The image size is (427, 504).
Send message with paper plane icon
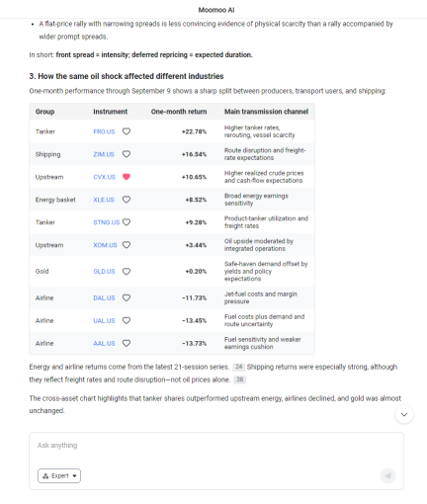[388, 475]
